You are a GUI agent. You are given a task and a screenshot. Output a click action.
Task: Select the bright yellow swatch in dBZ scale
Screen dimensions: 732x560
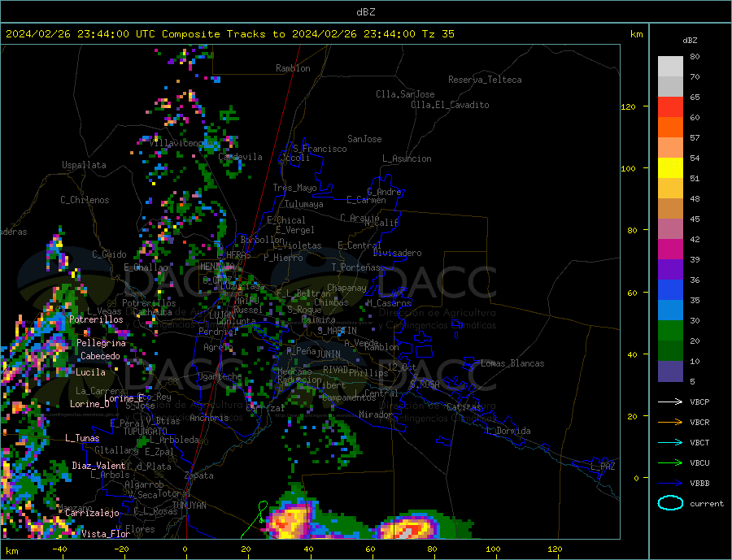point(670,168)
